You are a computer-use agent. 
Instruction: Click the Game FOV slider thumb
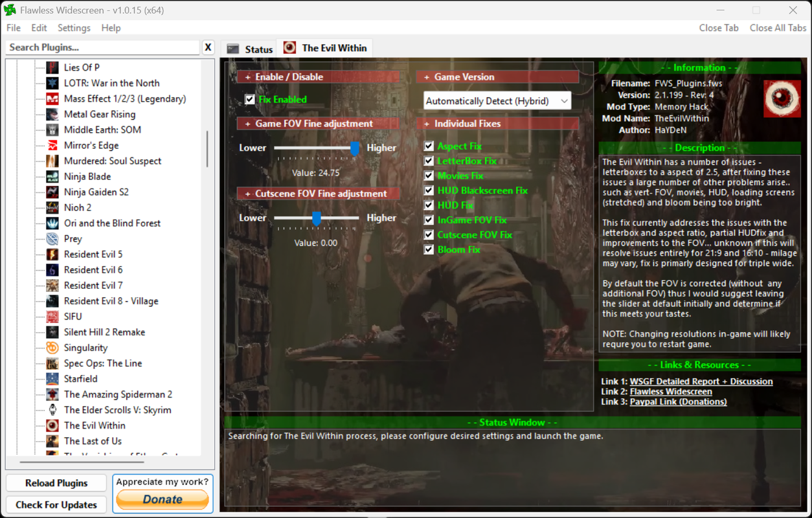click(x=355, y=148)
